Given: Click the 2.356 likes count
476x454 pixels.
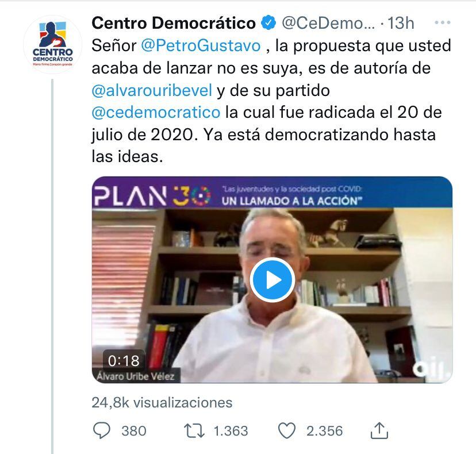Looking at the screenshot, I should tap(324, 431).
